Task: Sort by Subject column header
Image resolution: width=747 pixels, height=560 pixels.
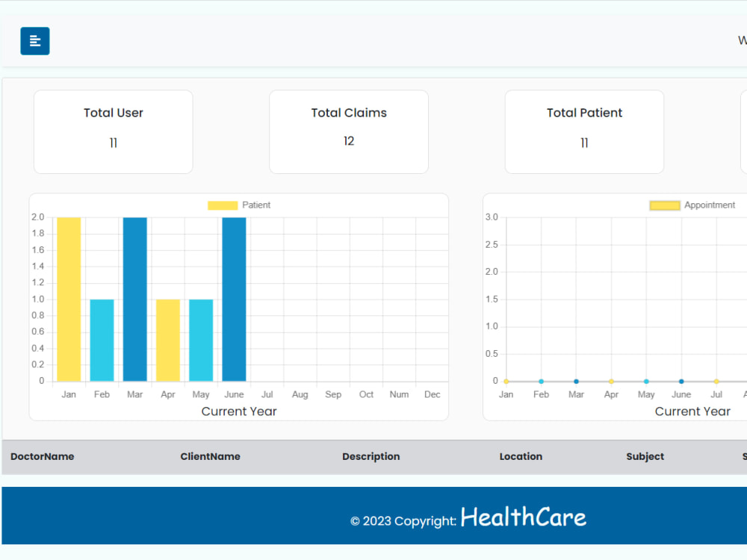Action: (x=645, y=456)
